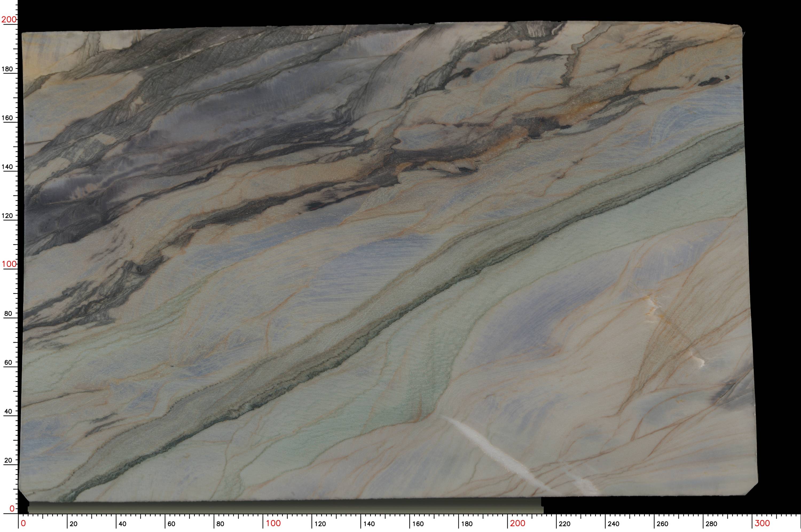
Task: Click the 140 label on the vertical ruler
Action: pos(7,167)
